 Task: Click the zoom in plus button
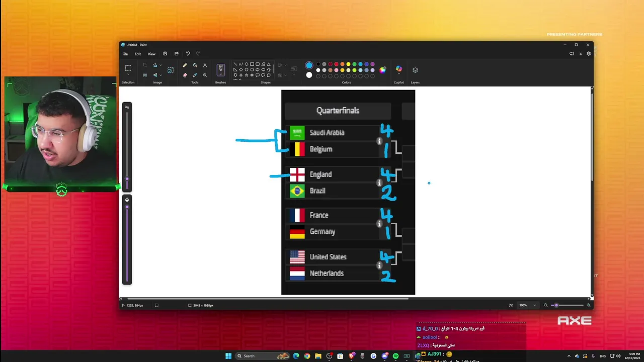pos(588,305)
